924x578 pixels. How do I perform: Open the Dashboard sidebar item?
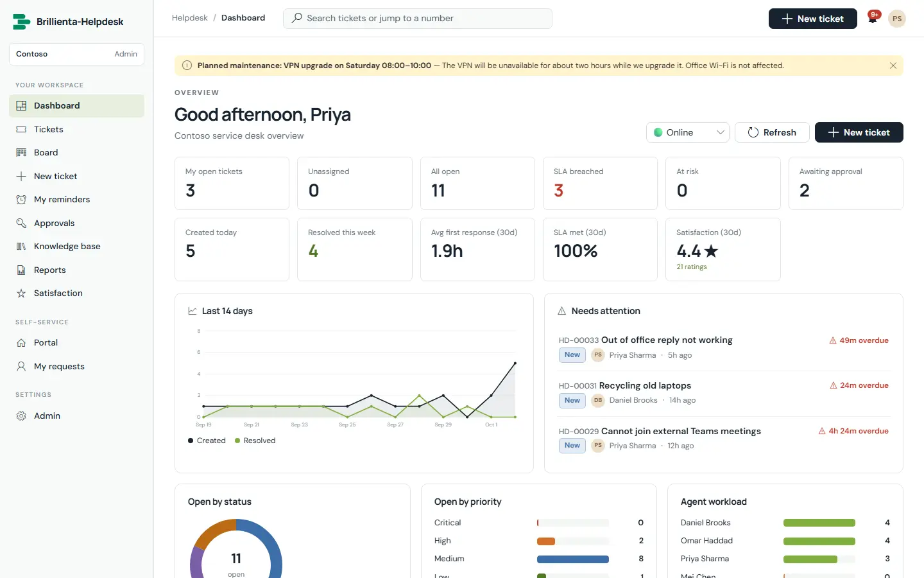(x=76, y=106)
